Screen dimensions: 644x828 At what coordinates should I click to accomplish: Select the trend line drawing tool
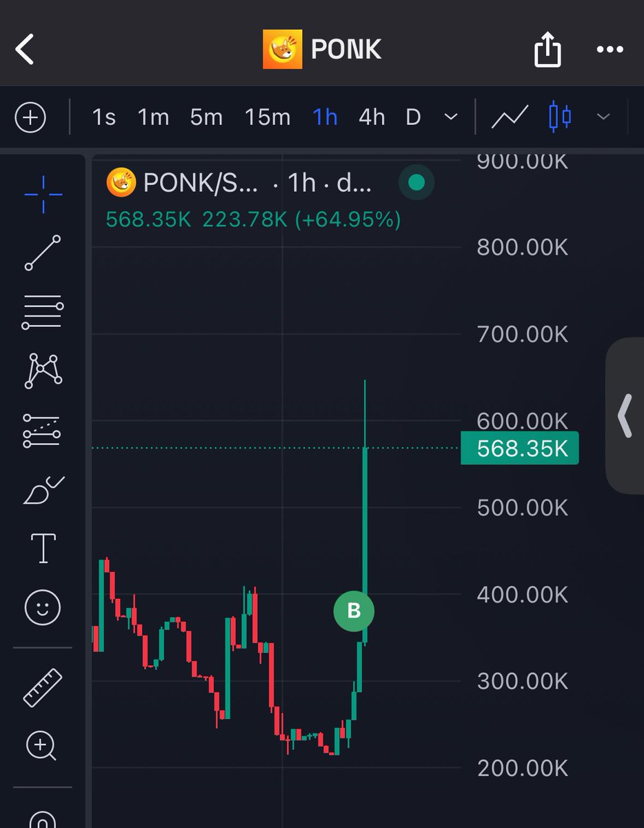tap(43, 253)
